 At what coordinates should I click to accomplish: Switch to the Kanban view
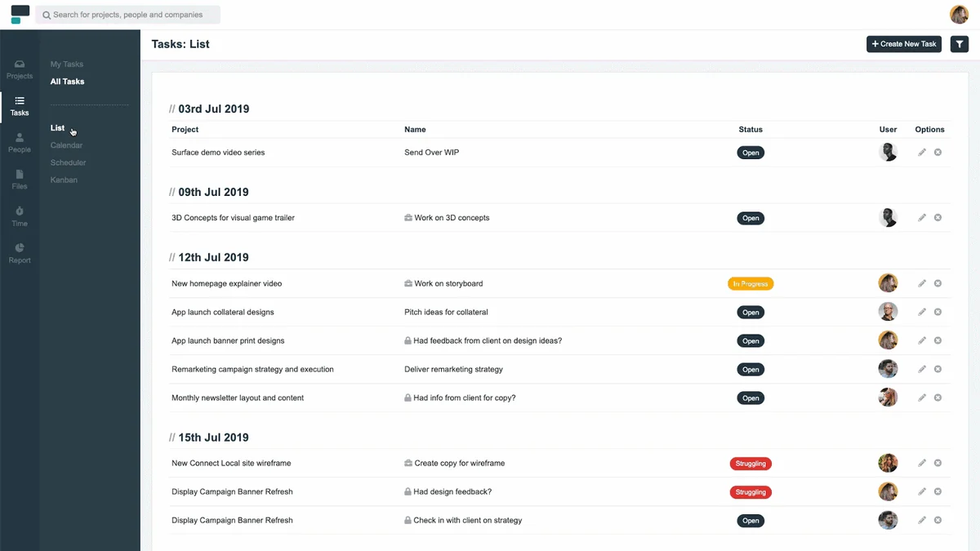pos(64,180)
